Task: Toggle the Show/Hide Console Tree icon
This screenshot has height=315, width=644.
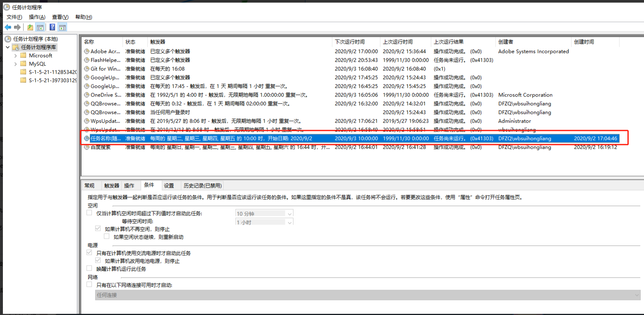Action: pyautogui.click(x=40, y=27)
